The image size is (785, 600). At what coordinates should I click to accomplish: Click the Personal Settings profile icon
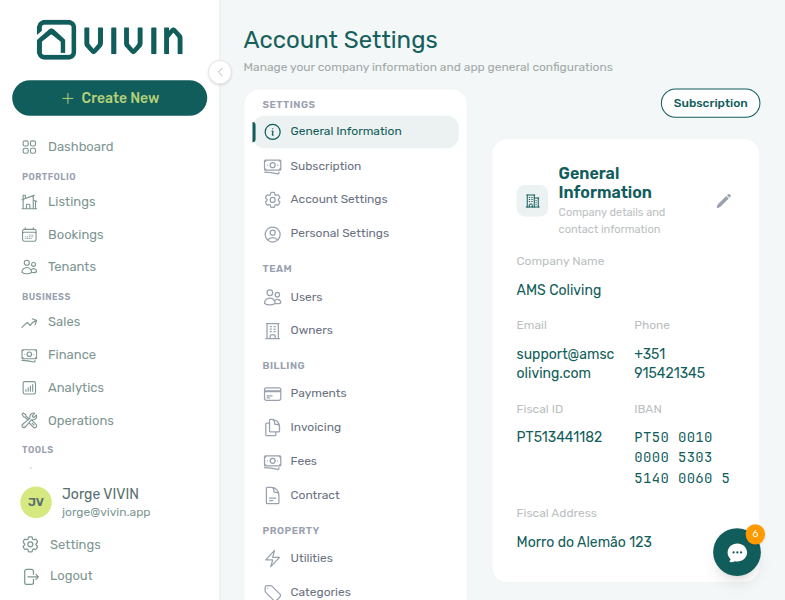pos(272,234)
